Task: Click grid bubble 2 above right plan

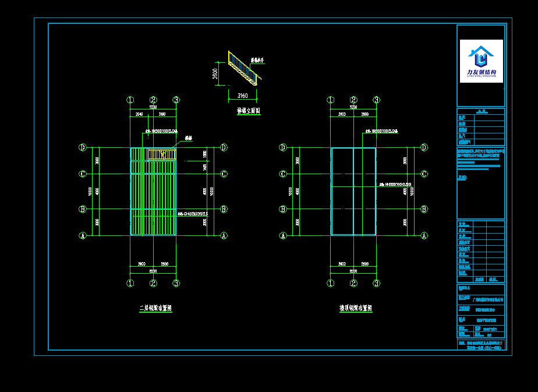Action: pos(353,100)
